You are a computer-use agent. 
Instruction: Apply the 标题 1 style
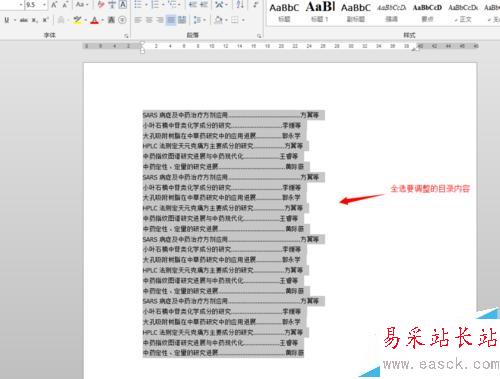[x=320, y=12]
